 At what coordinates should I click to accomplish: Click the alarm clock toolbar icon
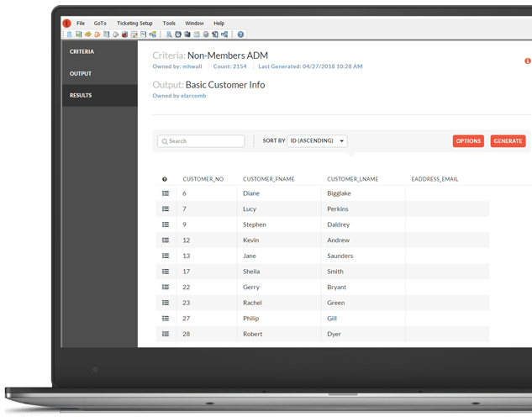click(x=178, y=34)
